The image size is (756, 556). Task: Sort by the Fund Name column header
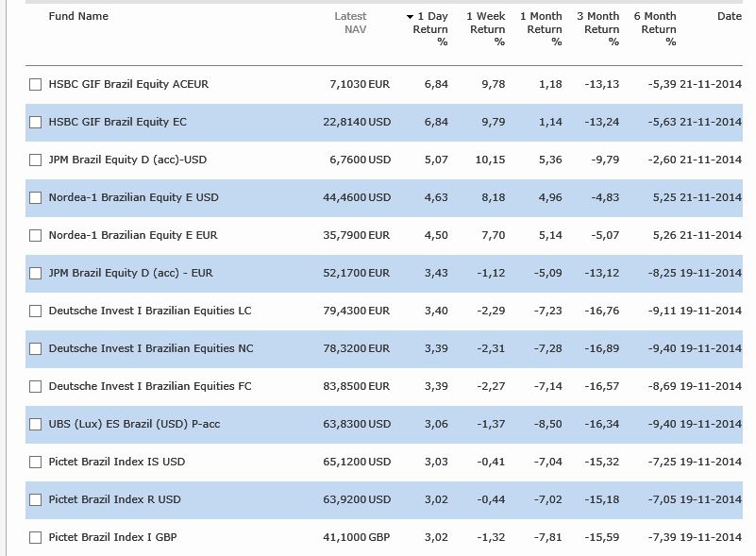coord(78,16)
